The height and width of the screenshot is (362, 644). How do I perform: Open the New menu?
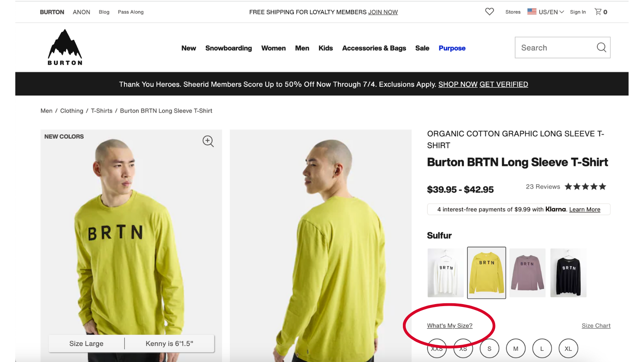point(188,48)
